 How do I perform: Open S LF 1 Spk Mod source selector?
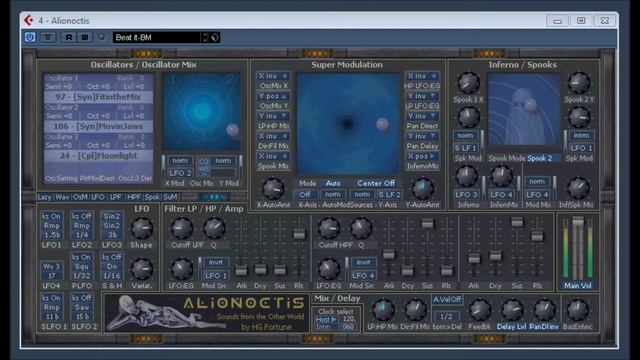click(465, 148)
